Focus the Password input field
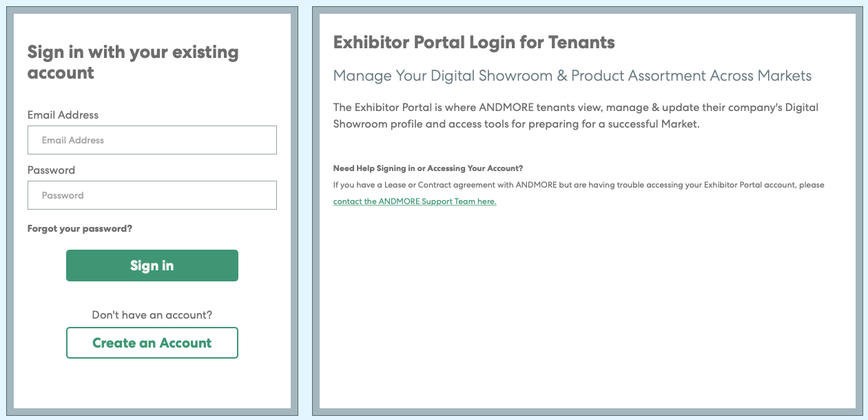Screen dimensions: 868x420 coord(152,195)
